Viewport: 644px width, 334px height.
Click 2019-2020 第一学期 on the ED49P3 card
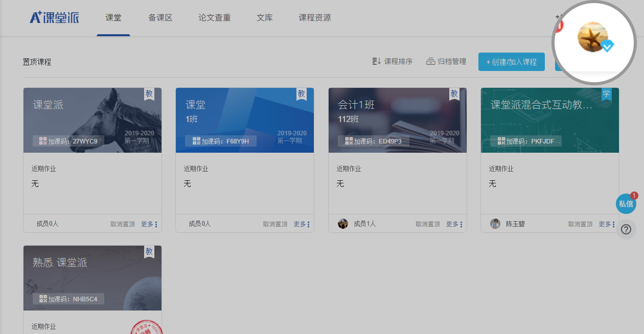pyautogui.click(x=444, y=137)
